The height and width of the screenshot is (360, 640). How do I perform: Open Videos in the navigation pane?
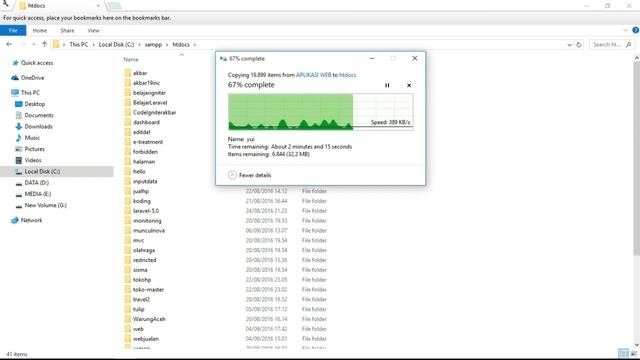click(28, 160)
